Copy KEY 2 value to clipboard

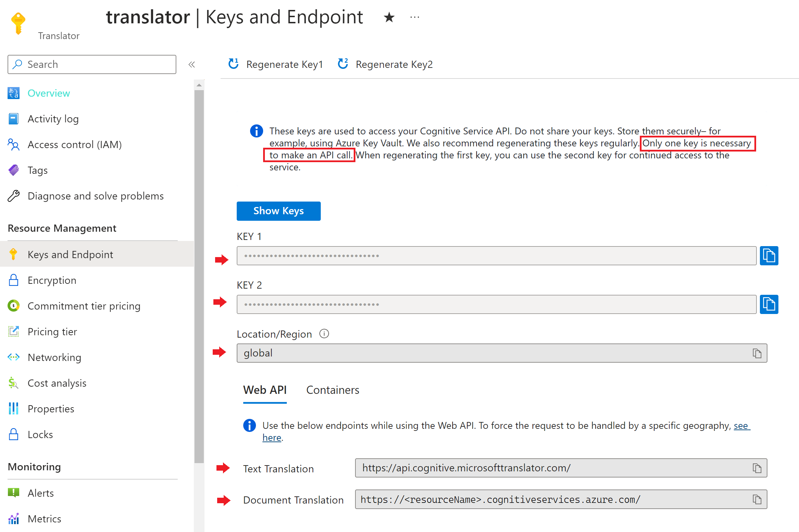coord(770,304)
